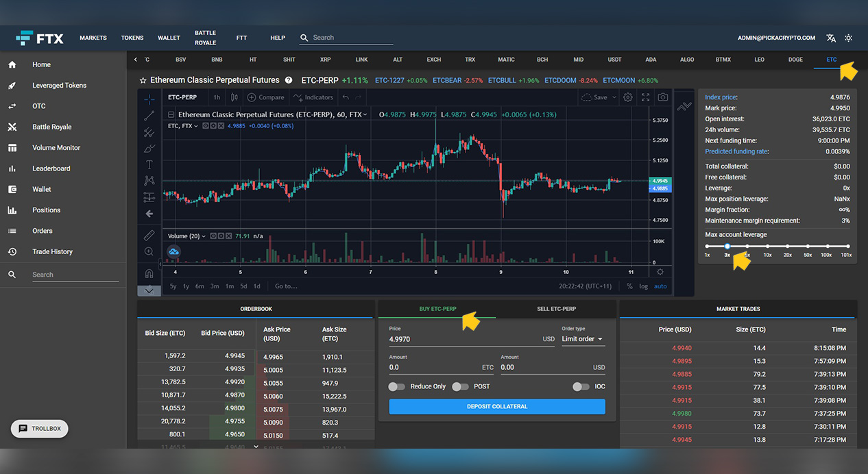Open time axis settings gear
The width and height of the screenshot is (868, 474).
[660, 272]
